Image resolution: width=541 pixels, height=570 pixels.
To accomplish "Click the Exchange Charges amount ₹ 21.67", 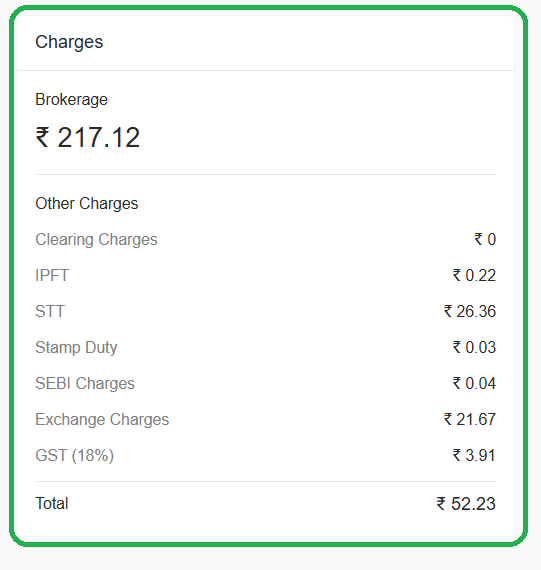I will coord(470,419).
